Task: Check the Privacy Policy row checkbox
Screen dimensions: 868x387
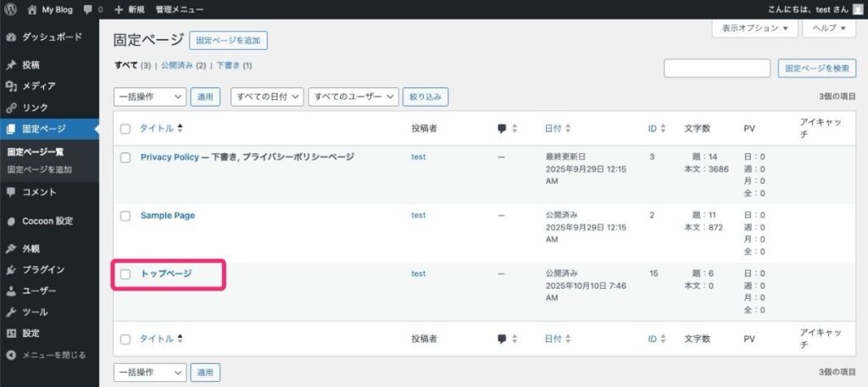Action: pyautogui.click(x=125, y=158)
